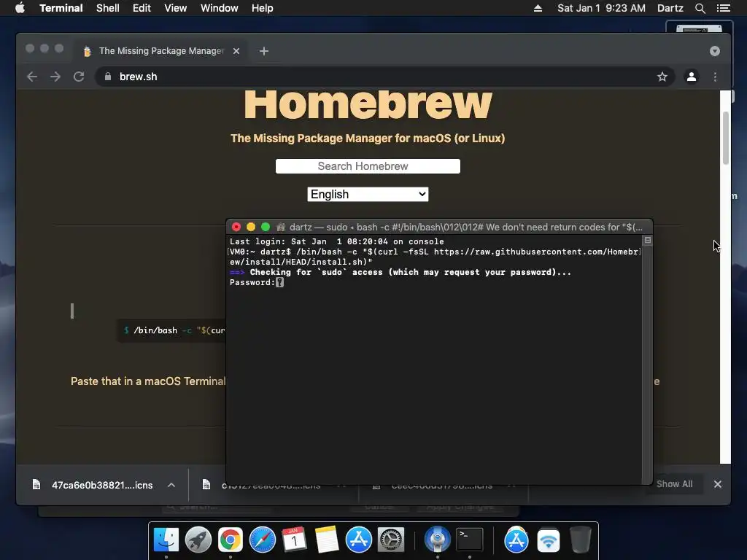Open the Help menu
Screen dimensions: 747x560
click(262, 8)
